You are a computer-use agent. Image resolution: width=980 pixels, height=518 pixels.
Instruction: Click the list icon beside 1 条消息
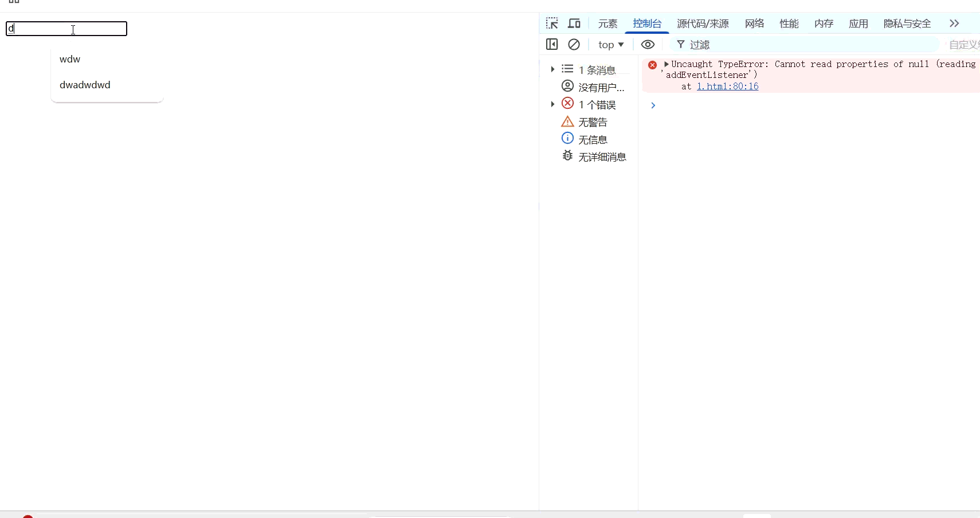pyautogui.click(x=567, y=69)
